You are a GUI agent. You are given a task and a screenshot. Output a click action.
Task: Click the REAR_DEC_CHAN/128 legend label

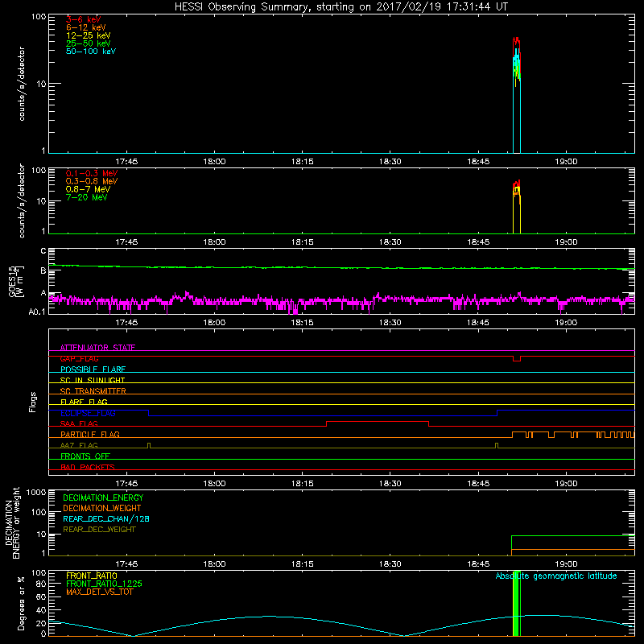coord(106,519)
